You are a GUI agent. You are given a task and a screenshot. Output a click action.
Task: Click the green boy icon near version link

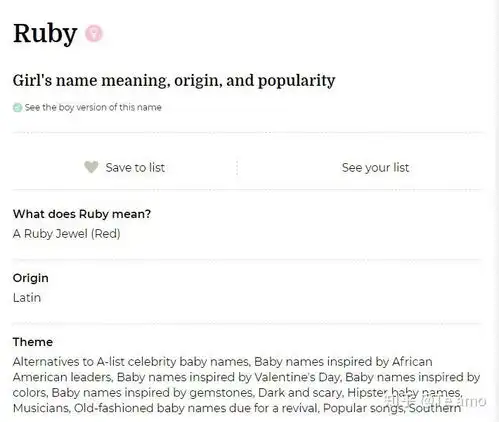pos(17,108)
